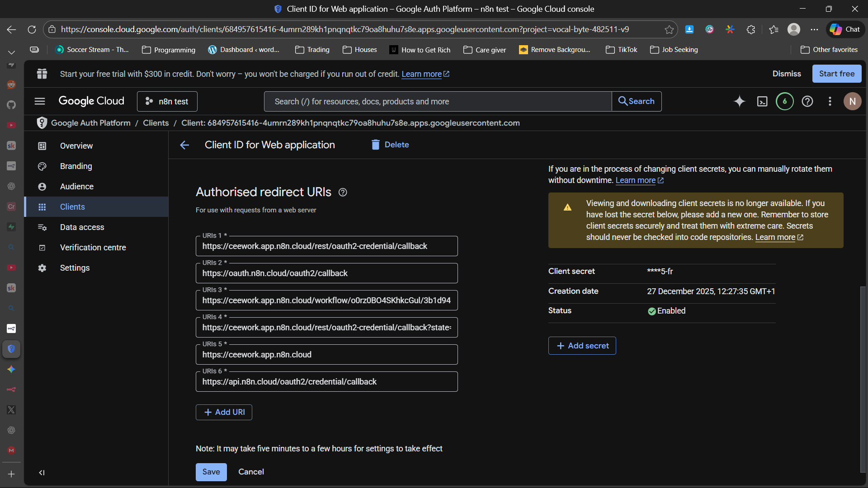Open the hamburger navigation menu
Image resolution: width=868 pixels, height=488 pixels.
pos(40,101)
